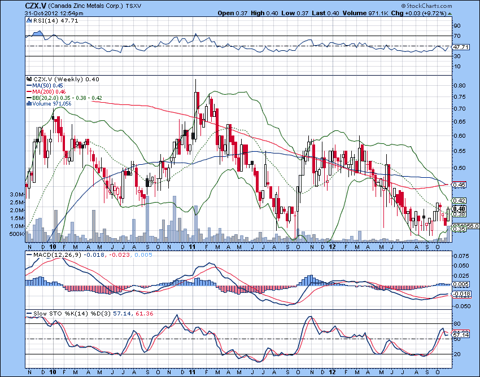Click the CZX.V ticker symbol in the chart title
Viewport: 480px width, 377px height.
click(x=36, y=6)
